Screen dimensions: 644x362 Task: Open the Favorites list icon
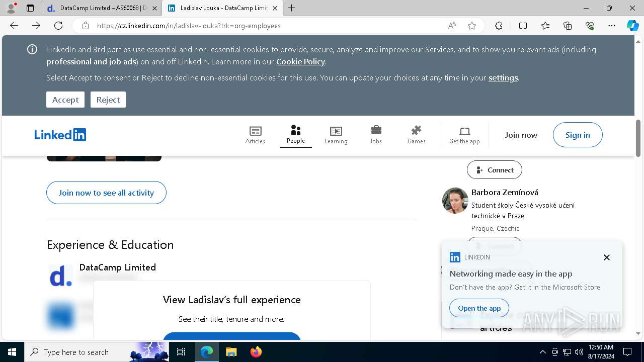coord(545,26)
